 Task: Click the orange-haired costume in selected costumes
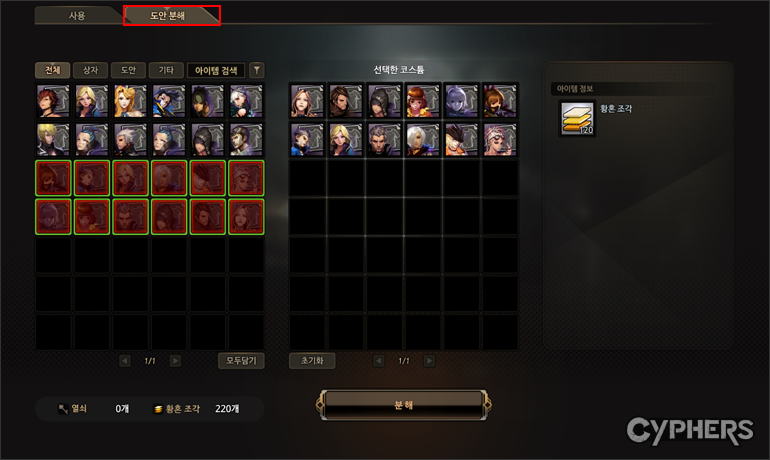[422, 101]
